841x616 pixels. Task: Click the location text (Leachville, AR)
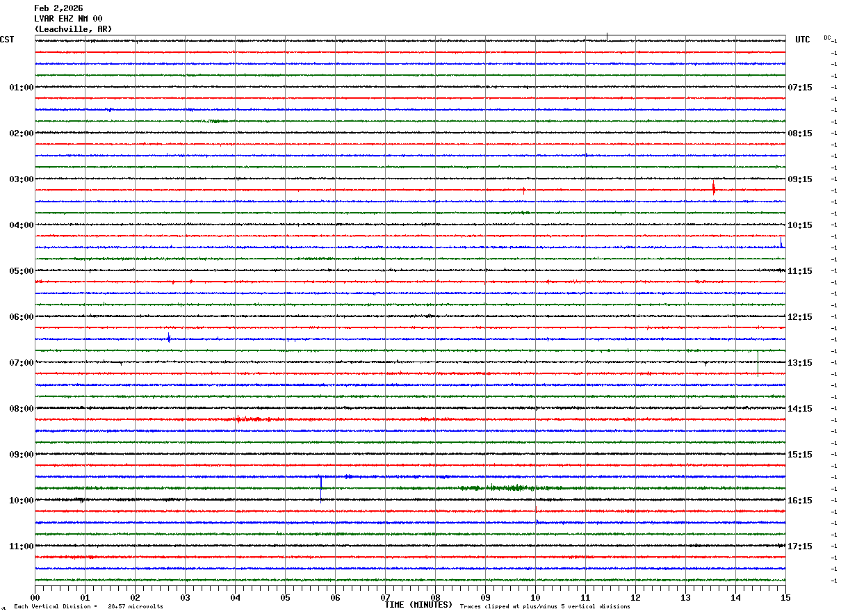(73, 29)
